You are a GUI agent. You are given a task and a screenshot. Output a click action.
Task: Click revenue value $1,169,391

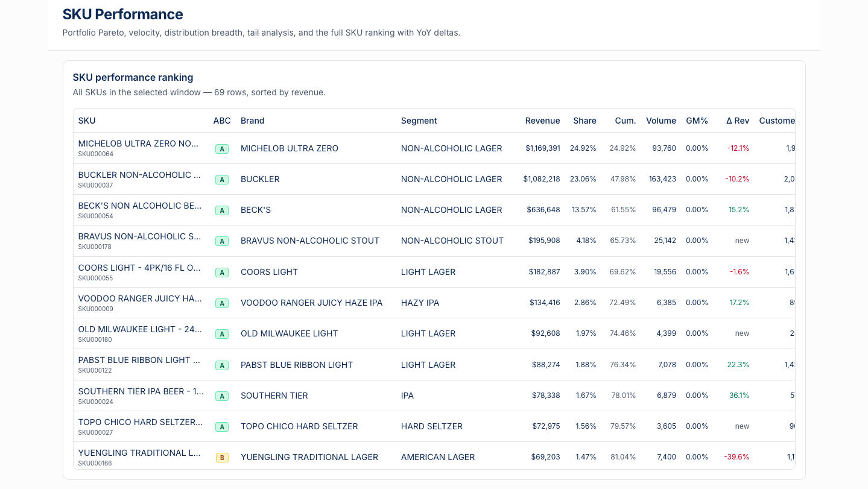tap(542, 148)
